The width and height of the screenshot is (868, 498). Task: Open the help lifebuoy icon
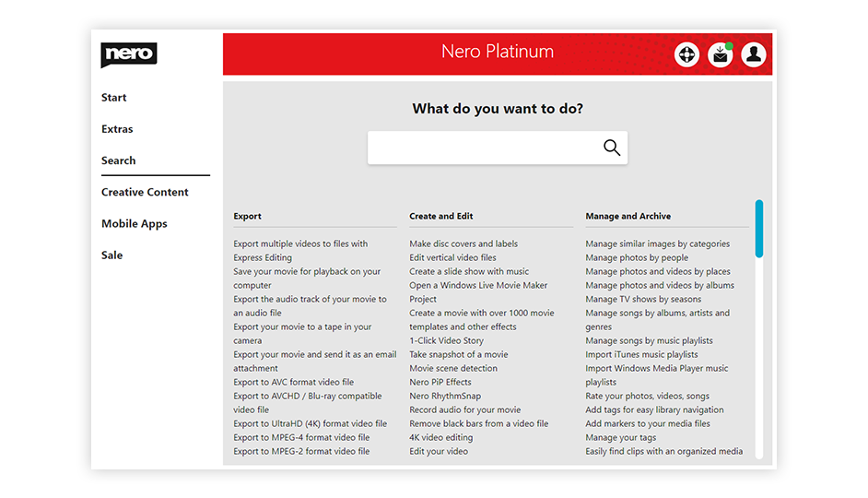pyautogui.click(x=686, y=54)
